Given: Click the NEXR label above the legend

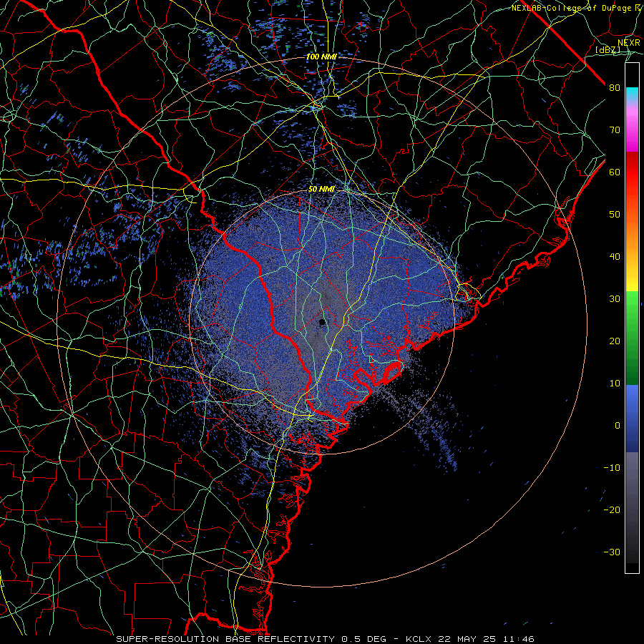Looking at the screenshot, I should 628,43.
